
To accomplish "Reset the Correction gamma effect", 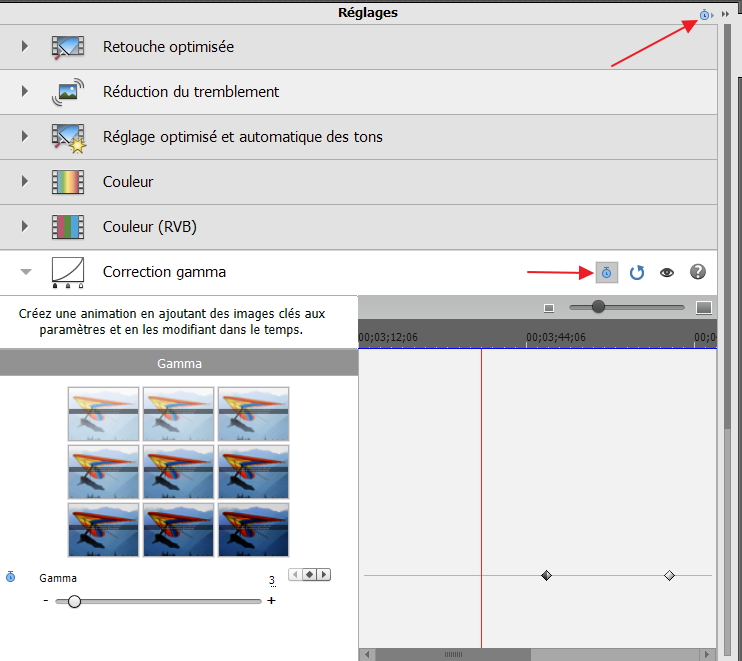I will [637, 272].
